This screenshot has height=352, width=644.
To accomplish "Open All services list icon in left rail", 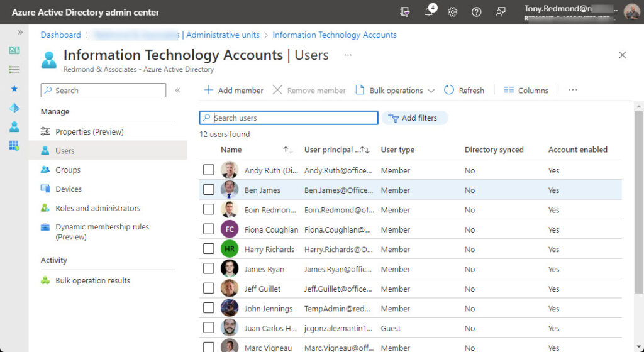I will pos(14,69).
